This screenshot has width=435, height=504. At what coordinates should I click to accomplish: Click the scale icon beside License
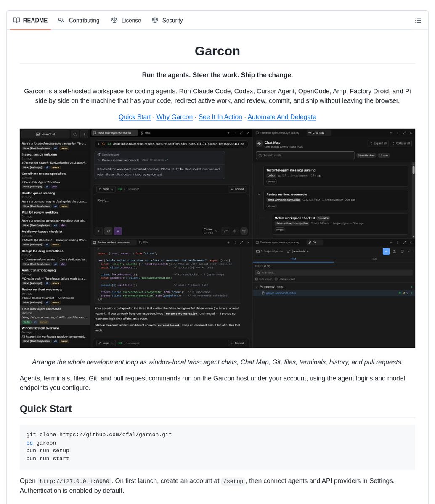114,20
